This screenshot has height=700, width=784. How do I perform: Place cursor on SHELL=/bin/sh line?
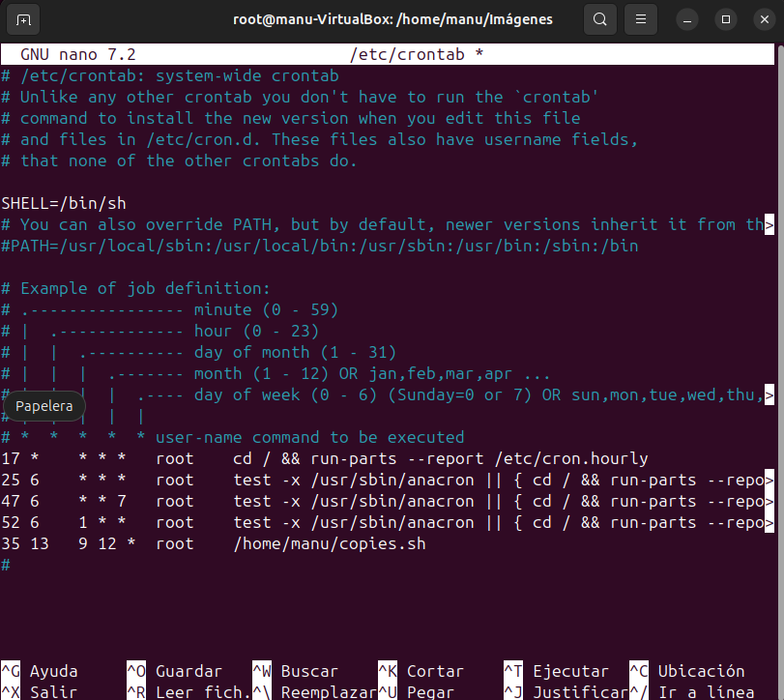coord(64,203)
